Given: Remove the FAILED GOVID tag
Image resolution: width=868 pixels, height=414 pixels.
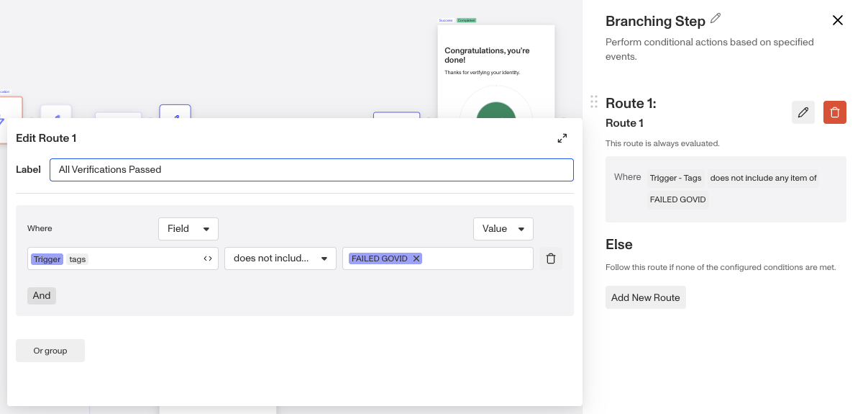Looking at the screenshot, I should point(416,258).
